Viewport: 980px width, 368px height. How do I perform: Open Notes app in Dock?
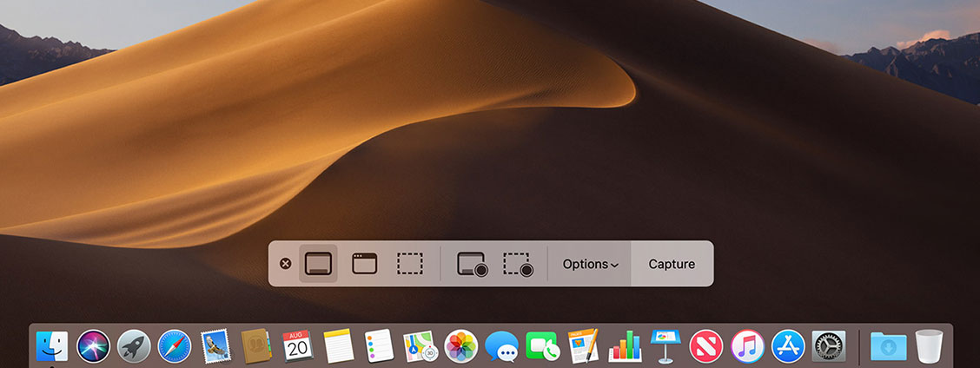(339, 346)
